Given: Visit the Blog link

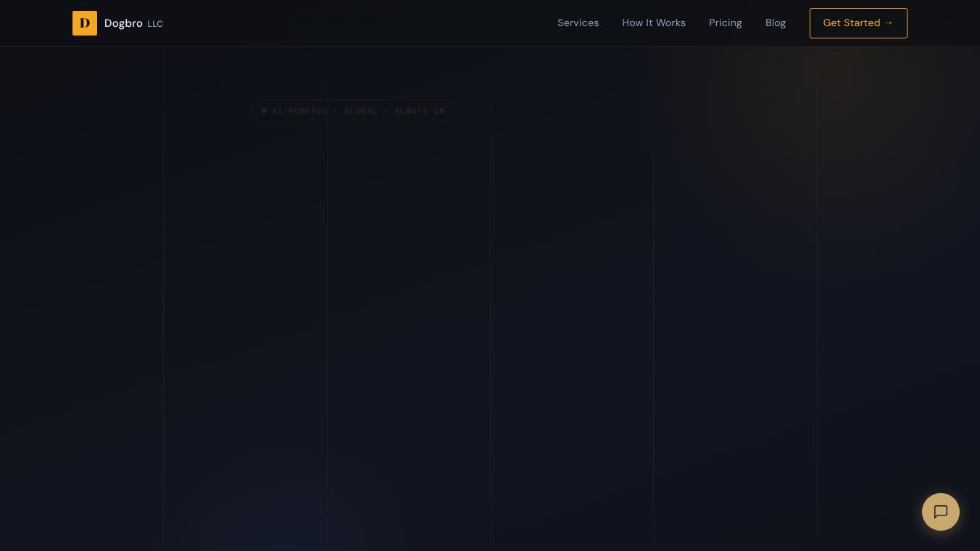Looking at the screenshot, I should [x=776, y=23].
